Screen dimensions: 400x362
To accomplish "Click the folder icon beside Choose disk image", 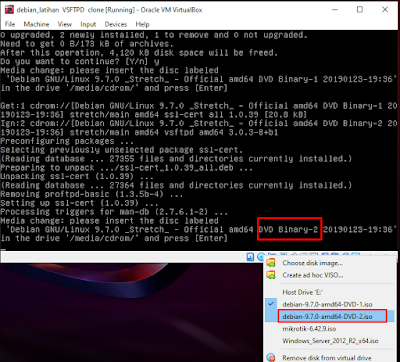I will click(271, 263).
